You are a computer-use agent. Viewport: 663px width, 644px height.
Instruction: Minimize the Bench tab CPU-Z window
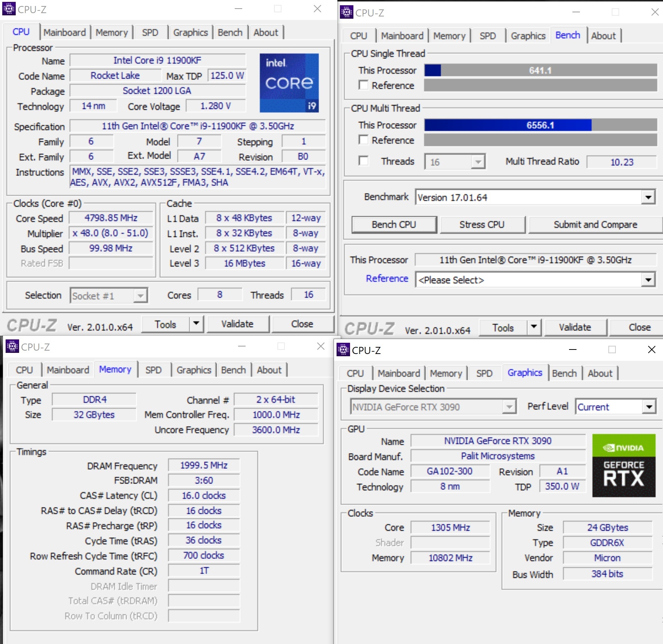(576, 12)
